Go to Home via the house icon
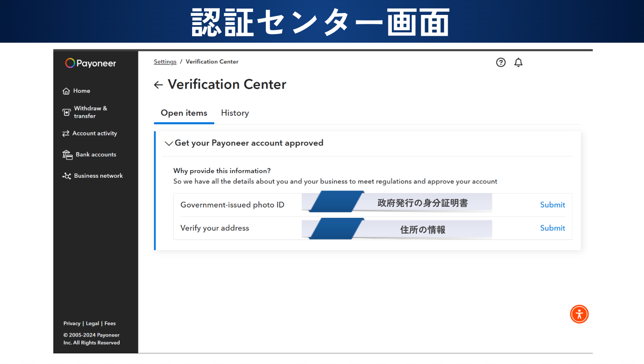The width and height of the screenshot is (644, 364). [66, 91]
